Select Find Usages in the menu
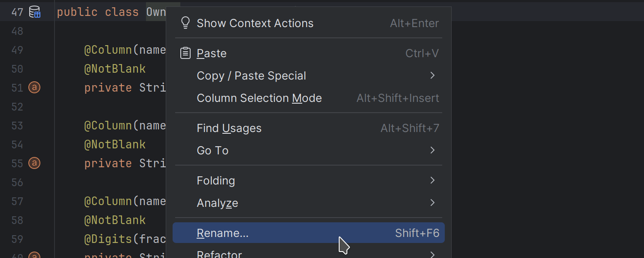This screenshot has width=644, height=258. pos(229,128)
